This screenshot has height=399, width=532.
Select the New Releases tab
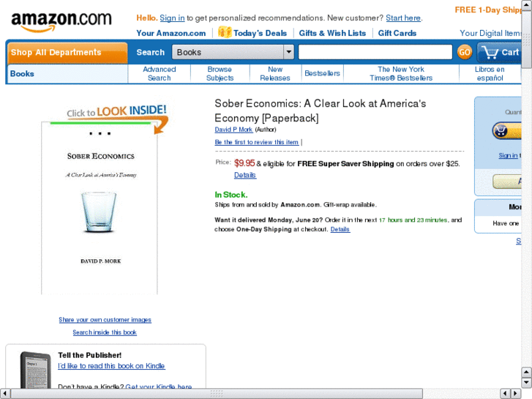tap(275, 74)
